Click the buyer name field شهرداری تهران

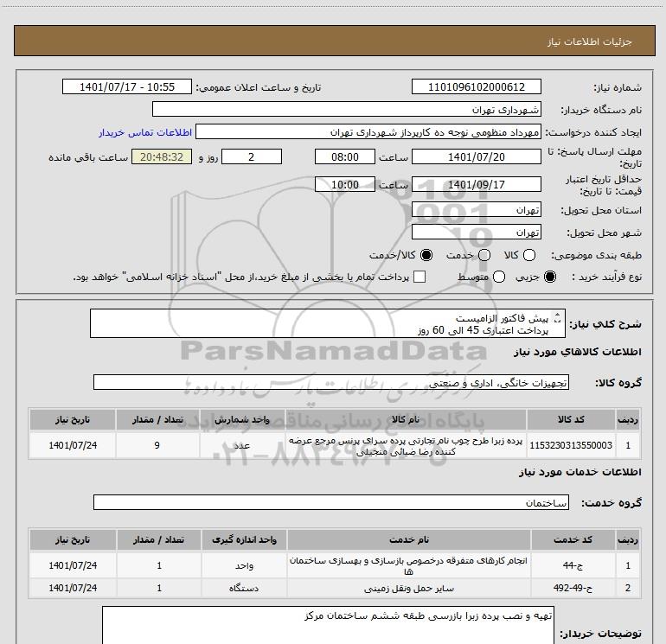point(347,109)
